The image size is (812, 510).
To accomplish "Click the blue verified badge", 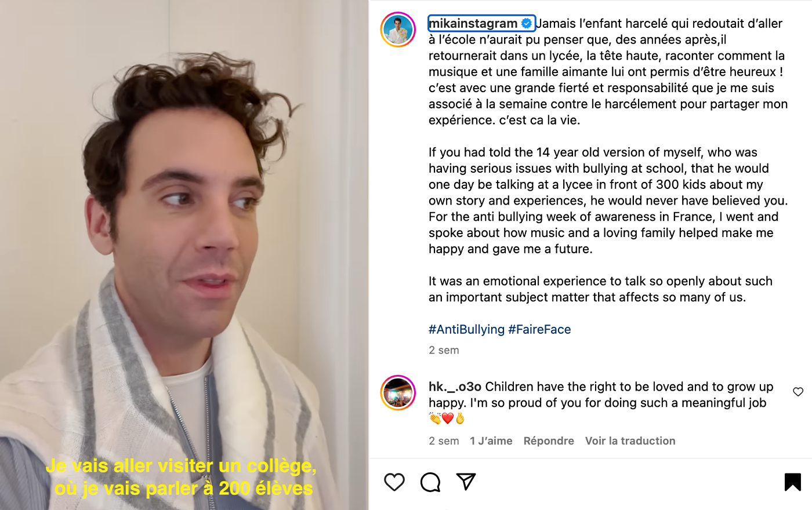I will [527, 23].
